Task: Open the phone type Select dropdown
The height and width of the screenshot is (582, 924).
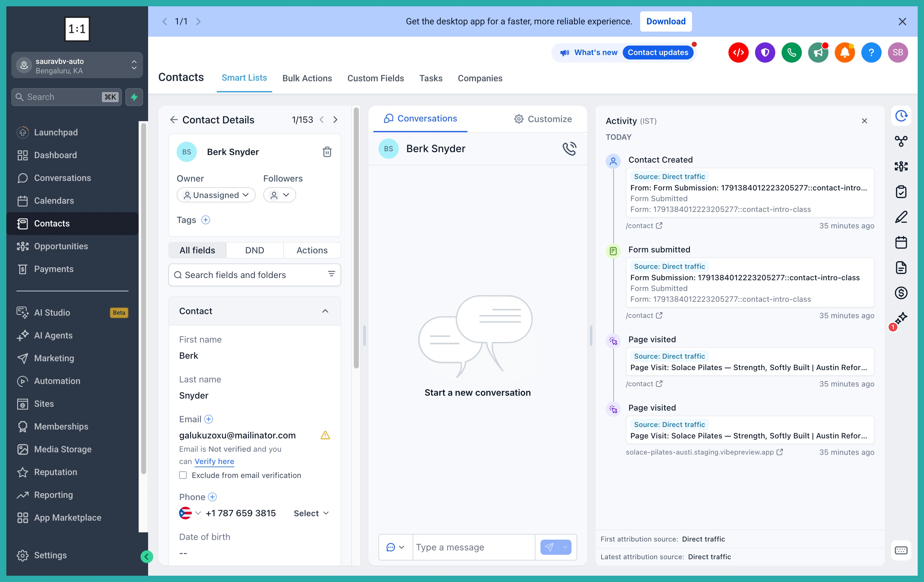Action: (311, 513)
